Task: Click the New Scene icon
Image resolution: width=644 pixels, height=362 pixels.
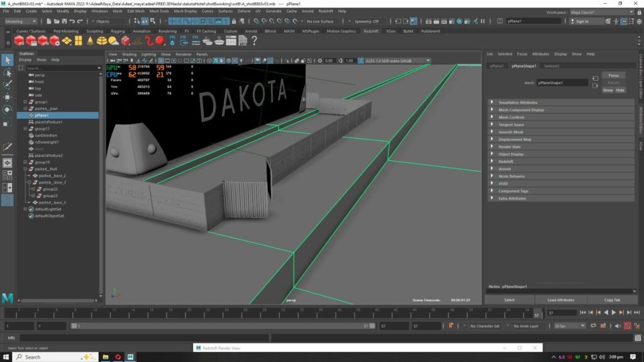Action: (x=49, y=21)
